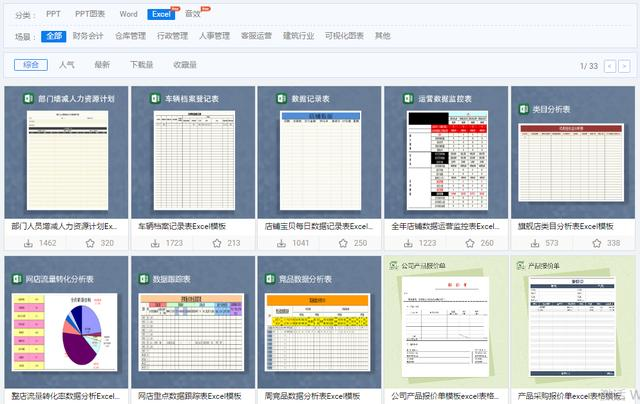Sort results by 下载量
This screenshot has width=640, height=404.
click(x=142, y=65)
